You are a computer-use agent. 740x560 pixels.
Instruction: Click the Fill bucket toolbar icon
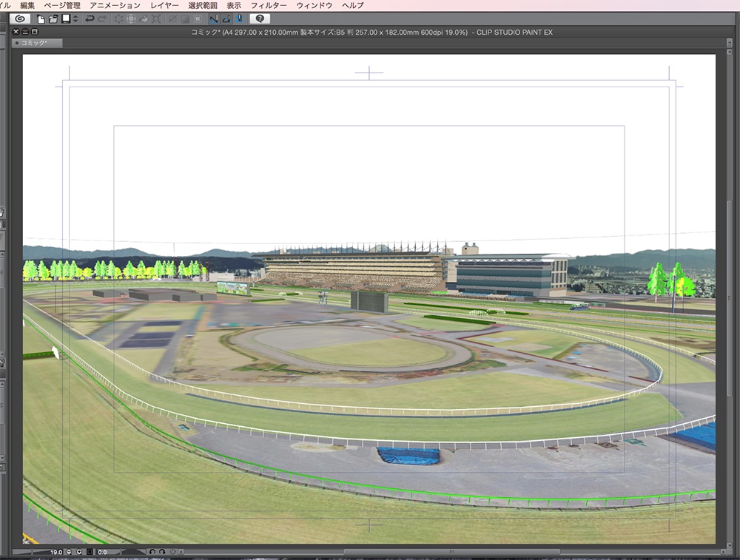(144, 19)
